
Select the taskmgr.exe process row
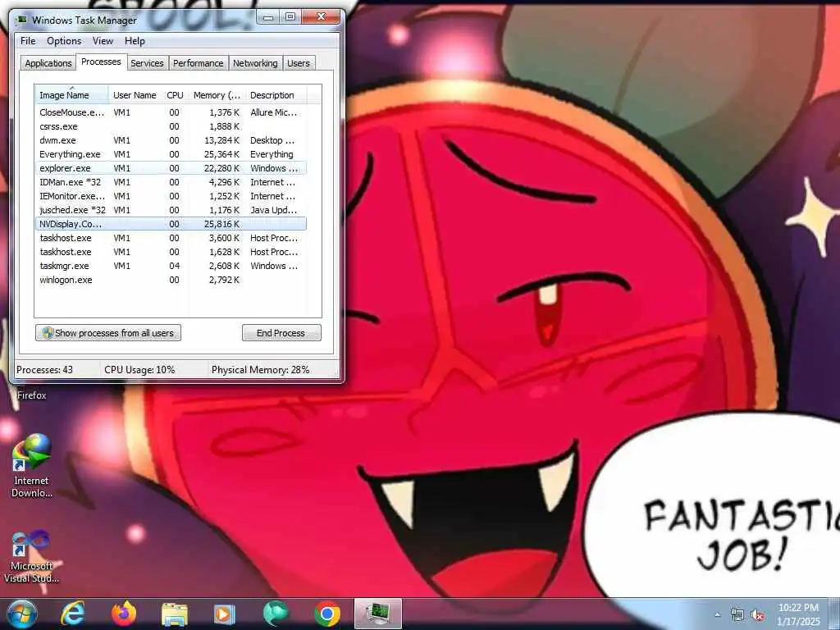point(171,266)
